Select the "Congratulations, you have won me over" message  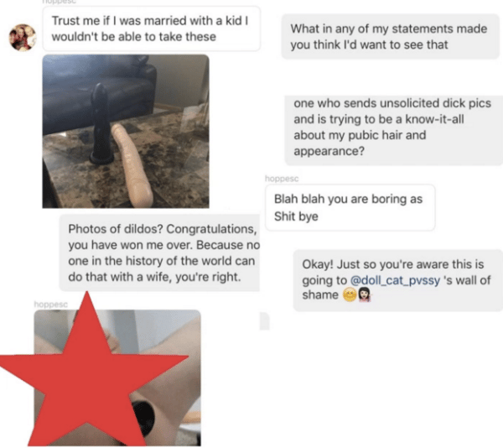tap(159, 253)
